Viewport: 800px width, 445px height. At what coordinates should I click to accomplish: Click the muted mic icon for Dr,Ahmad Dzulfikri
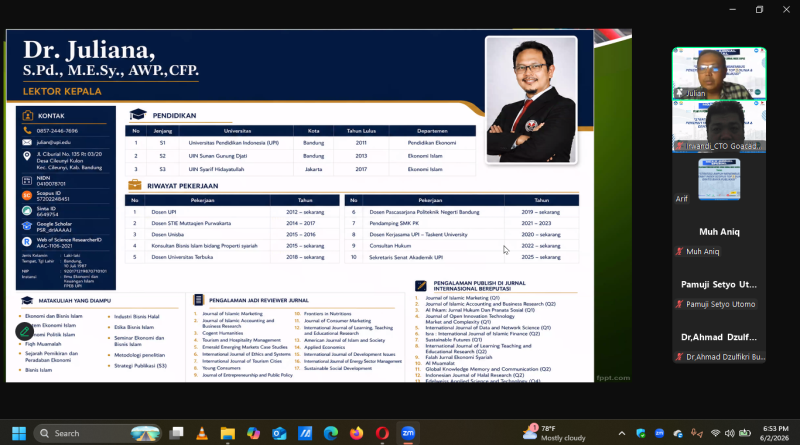tap(679, 357)
